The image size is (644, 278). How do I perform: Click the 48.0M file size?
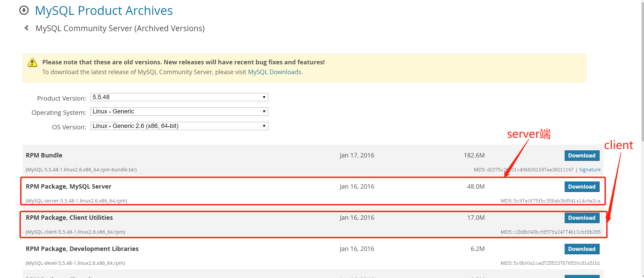click(x=476, y=186)
